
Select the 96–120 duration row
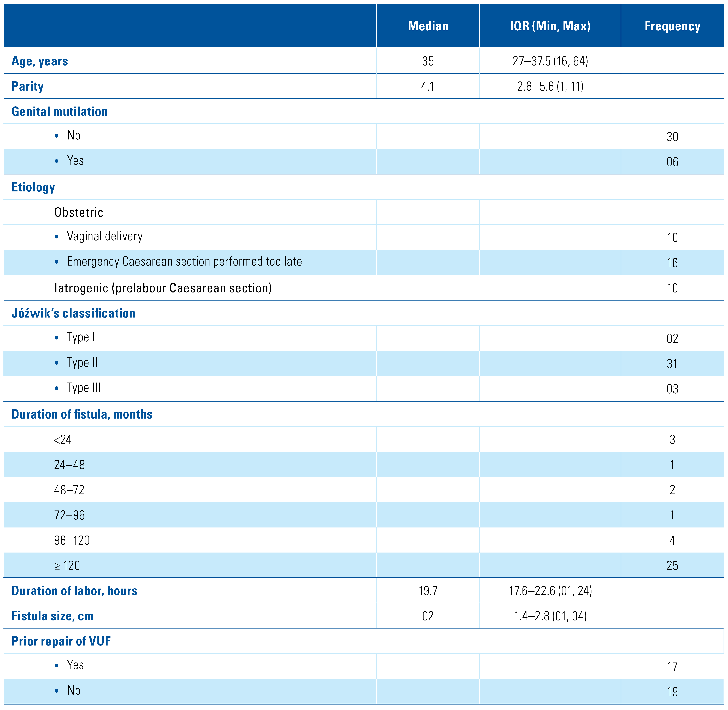point(72,540)
